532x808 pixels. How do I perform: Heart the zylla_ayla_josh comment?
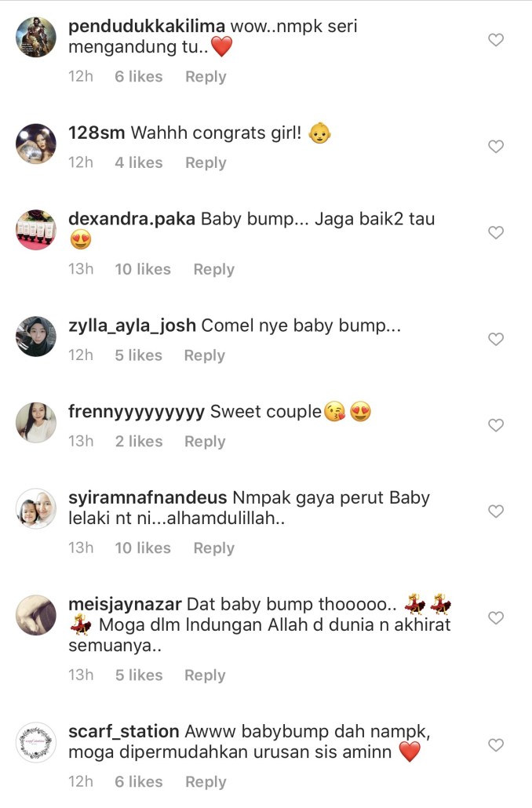tap(496, 339)
